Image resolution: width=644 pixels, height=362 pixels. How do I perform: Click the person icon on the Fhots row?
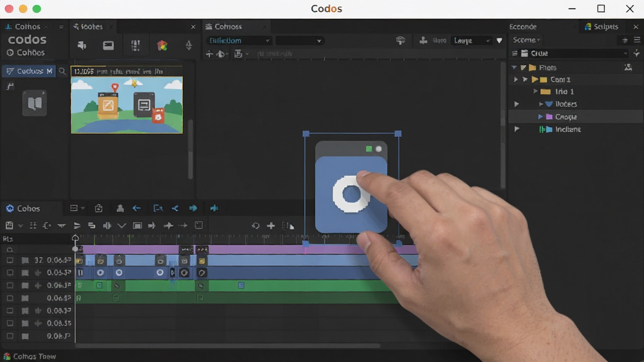[628, 67]
